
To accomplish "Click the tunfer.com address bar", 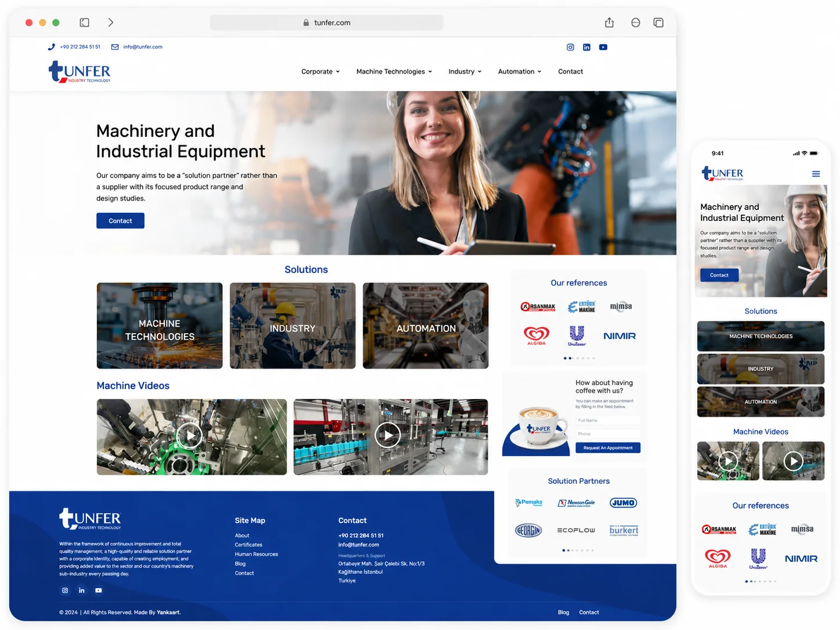I will (x=327, y=23).
